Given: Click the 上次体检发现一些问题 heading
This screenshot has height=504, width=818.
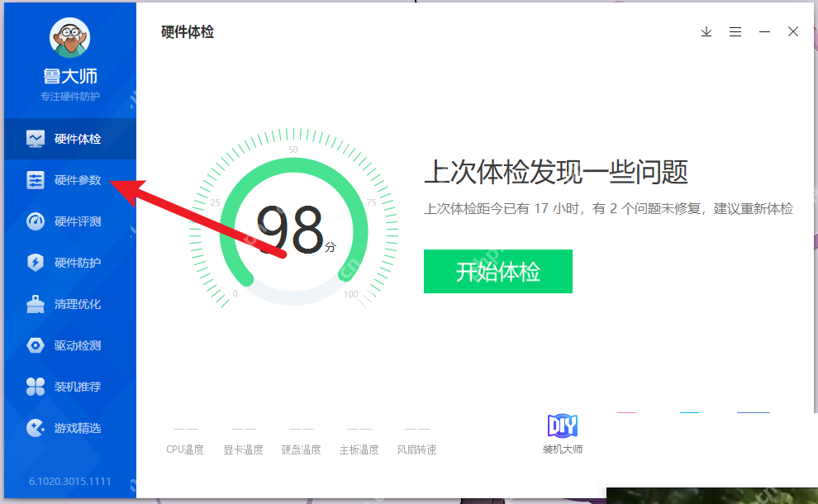Looking at the screenshot, I should pos(556,172).
